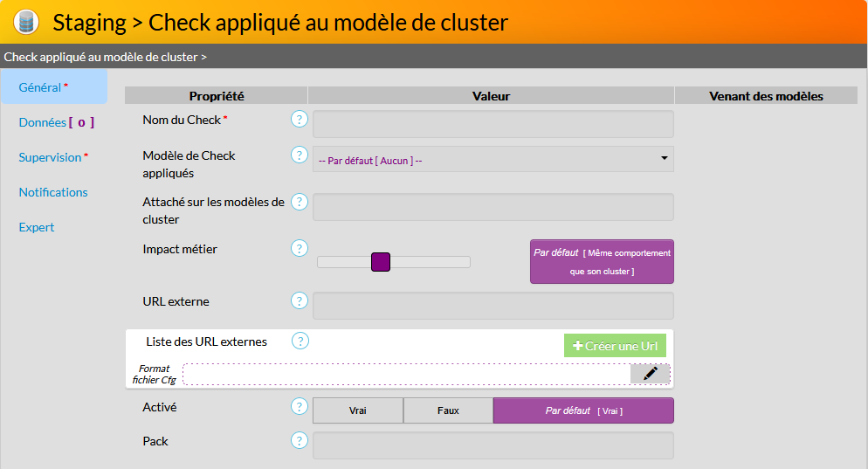Viewport: 868px width, 469px height.
Task: Go to the Notifications tab
Action: [x=53, y=192]
